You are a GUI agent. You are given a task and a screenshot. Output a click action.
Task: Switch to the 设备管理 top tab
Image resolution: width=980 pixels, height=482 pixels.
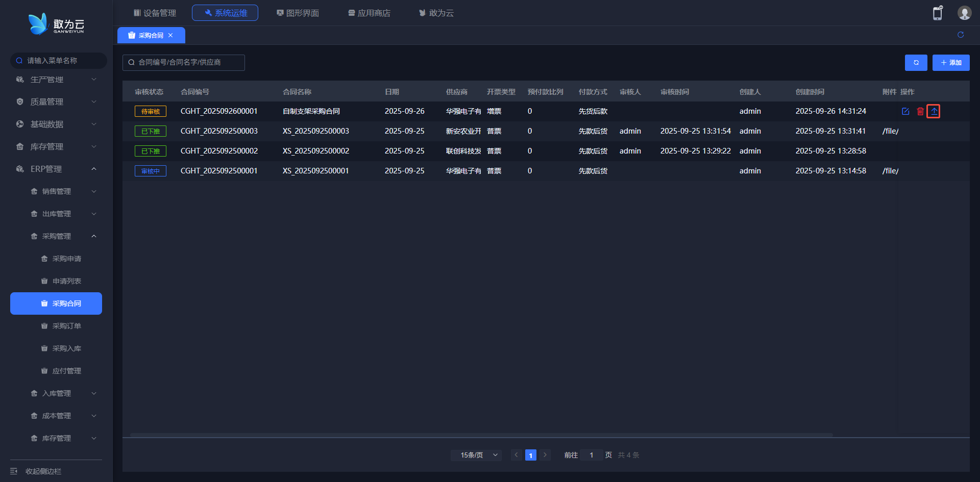coord(155,13)
